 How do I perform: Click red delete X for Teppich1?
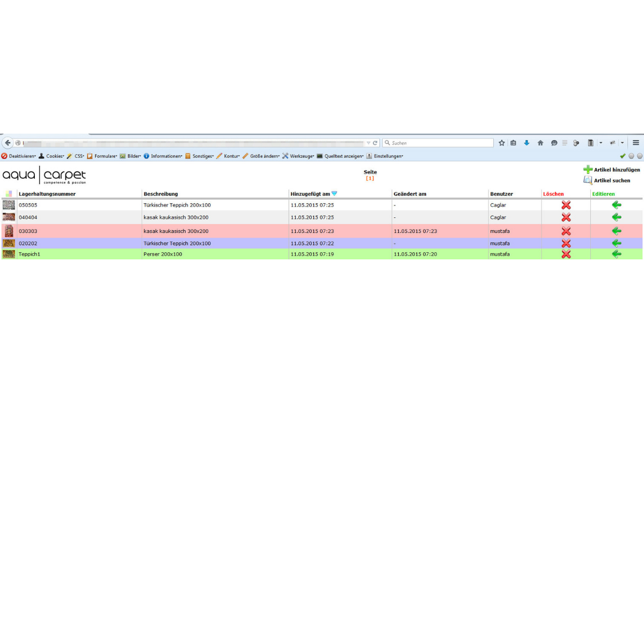click(566, 254)
